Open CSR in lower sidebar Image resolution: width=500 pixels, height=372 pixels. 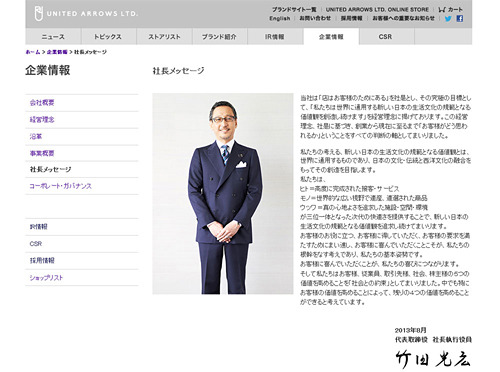[36, 244]
